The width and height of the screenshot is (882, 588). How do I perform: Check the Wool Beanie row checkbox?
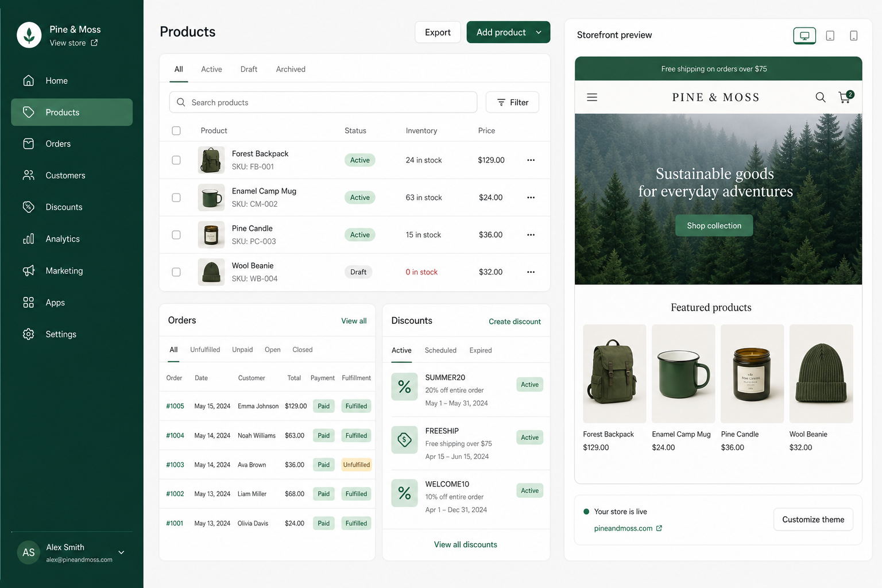click(176, 272)
